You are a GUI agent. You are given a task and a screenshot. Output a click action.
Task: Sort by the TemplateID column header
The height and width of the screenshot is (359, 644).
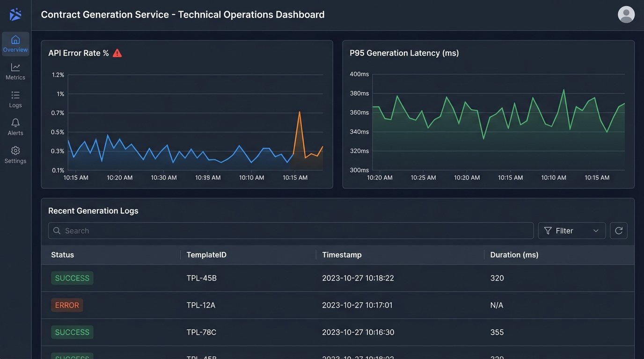pos(206,255)
